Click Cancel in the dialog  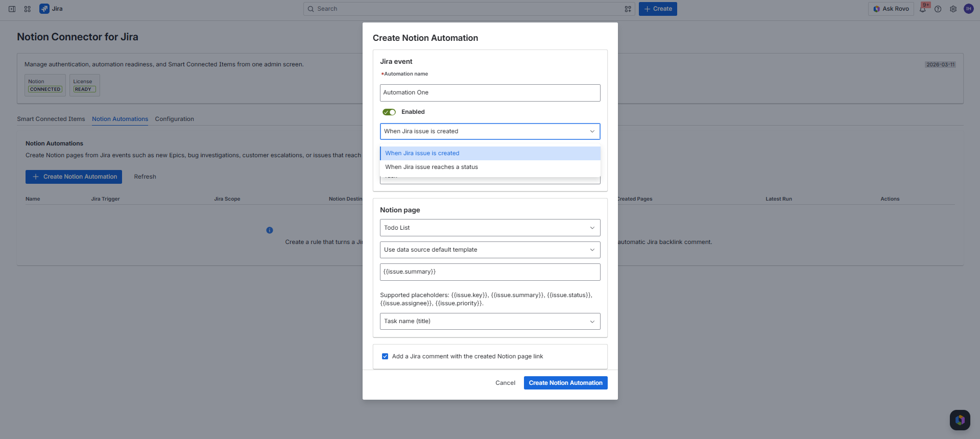(505, 383)
